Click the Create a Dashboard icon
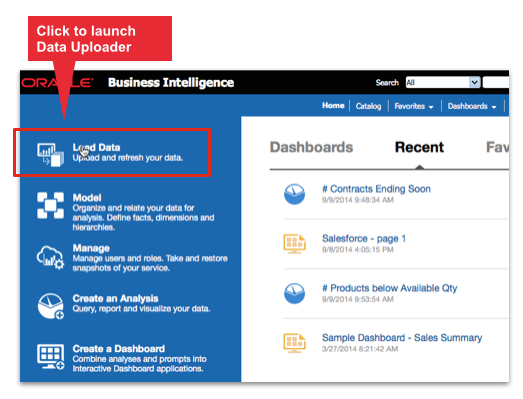Viewport: 523px width, 399px height. 51,357
